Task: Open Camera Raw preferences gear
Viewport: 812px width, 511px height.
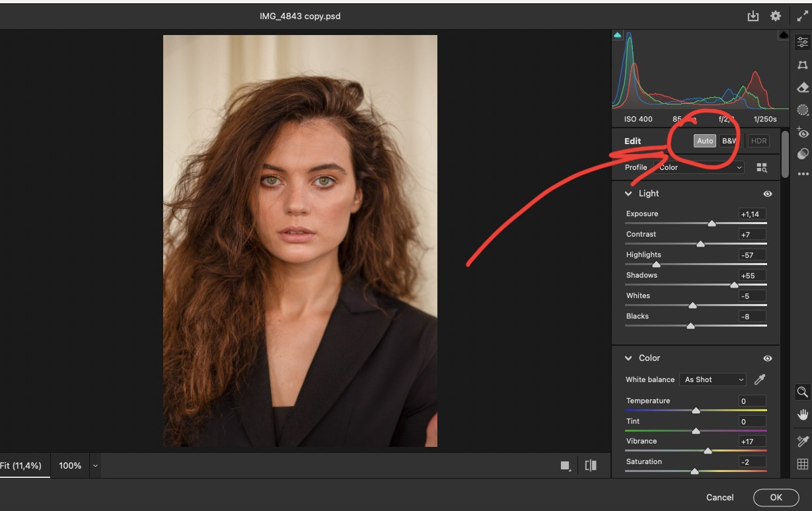Action: coord(775,15)
